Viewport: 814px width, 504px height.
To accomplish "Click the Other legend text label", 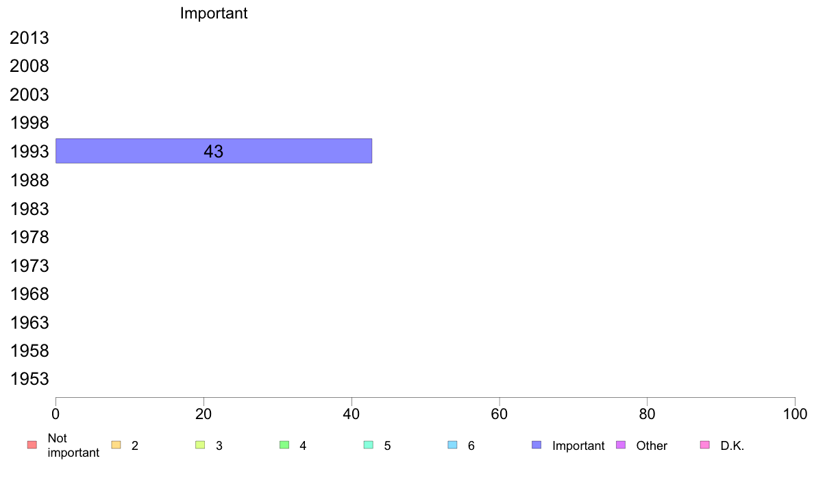I will click(652, 445).
